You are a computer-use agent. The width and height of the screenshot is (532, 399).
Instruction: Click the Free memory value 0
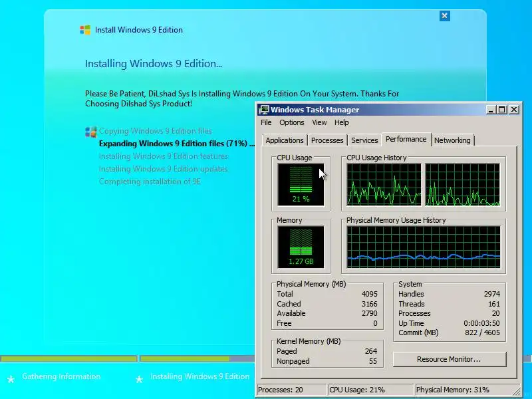coord(375,323)
